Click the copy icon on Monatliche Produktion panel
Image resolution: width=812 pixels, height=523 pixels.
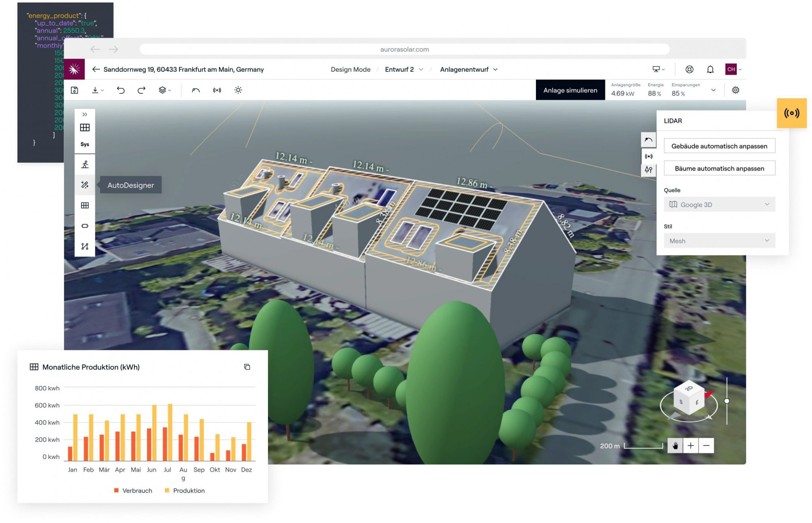247,367
